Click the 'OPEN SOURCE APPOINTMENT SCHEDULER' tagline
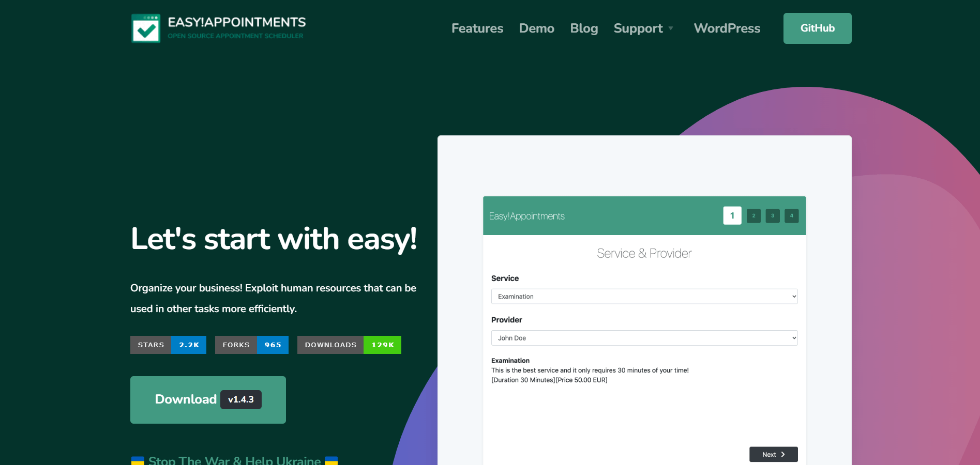The height and width of the screenshot is (465, 980). tap(235, 36)
